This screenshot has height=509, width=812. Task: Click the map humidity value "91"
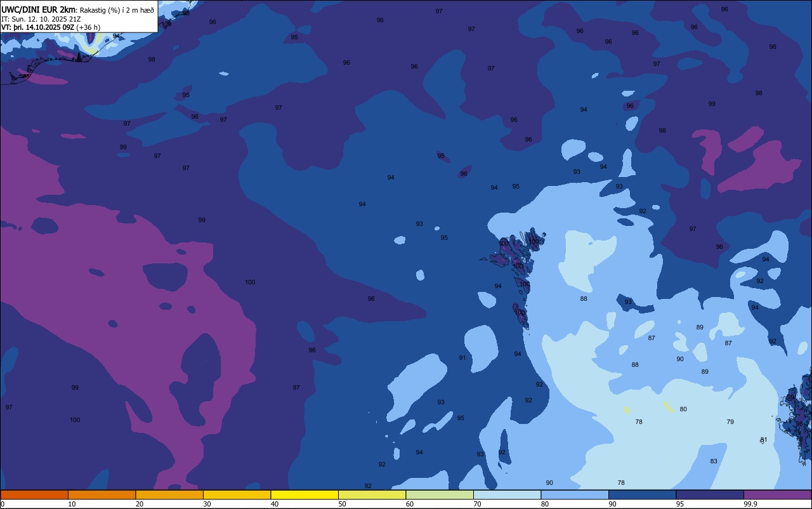[462, 358]
